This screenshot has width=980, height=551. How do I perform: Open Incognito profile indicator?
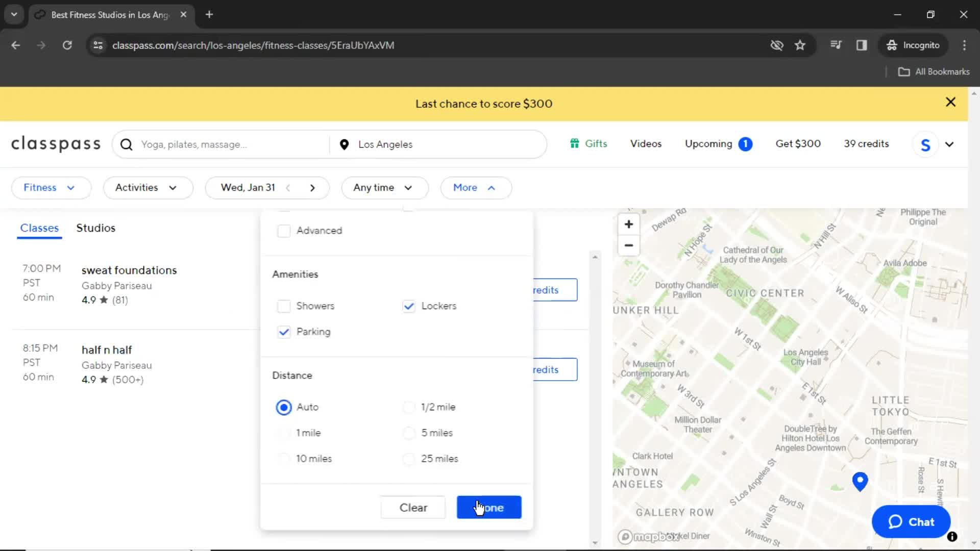[x=913, y=45]
